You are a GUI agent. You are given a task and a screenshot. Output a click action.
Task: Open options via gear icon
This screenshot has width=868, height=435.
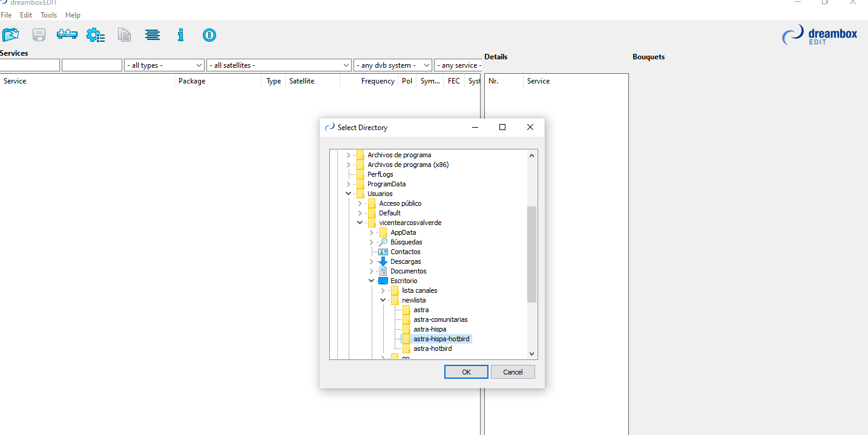click(x=95, y=35)
